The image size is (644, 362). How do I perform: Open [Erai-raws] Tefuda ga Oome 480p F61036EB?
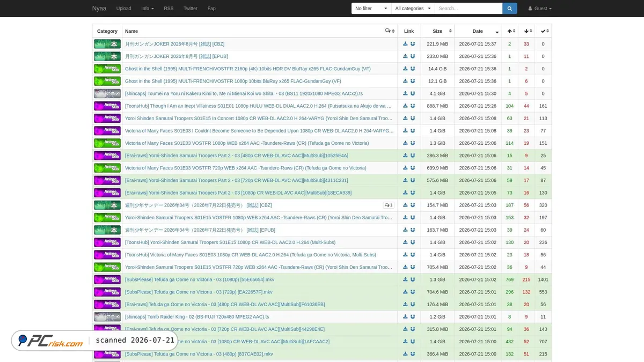[x=225, y=304]
